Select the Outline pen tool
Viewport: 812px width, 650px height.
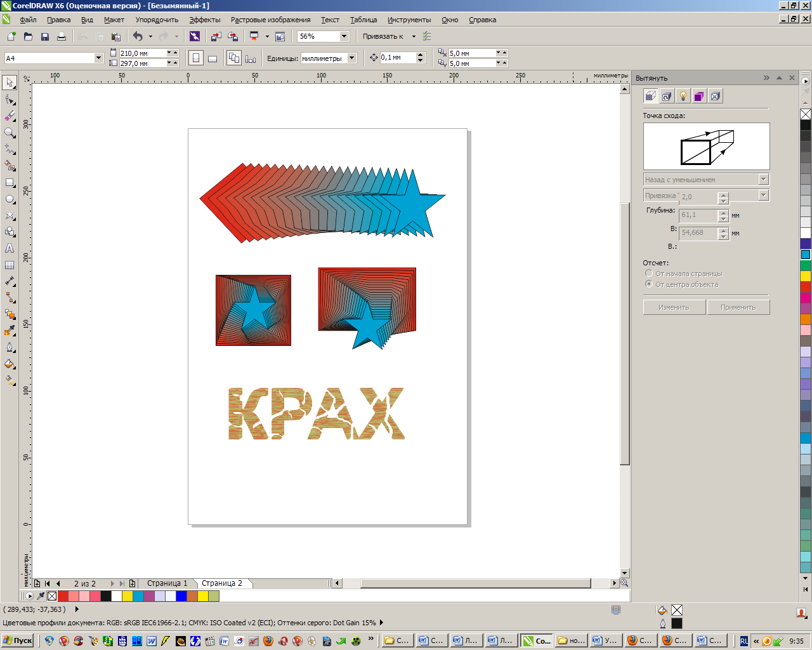point(10,347)
